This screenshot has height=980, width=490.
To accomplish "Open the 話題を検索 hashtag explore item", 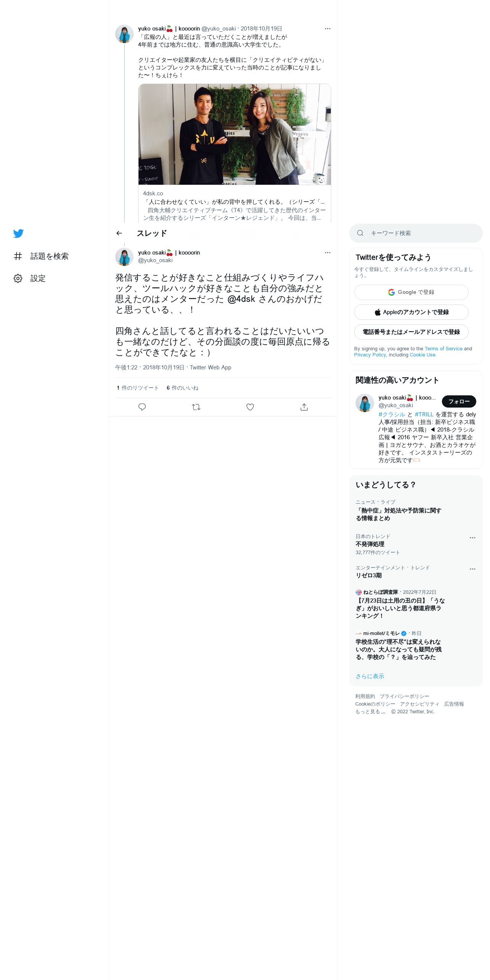I will click(41, 256).
